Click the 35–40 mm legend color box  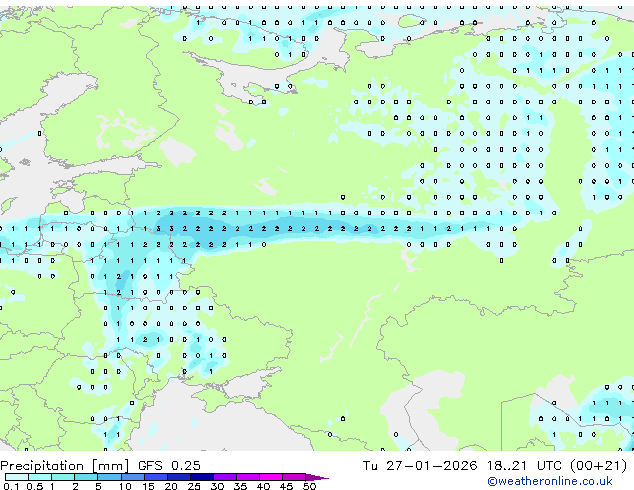click(x=248, y=477)
